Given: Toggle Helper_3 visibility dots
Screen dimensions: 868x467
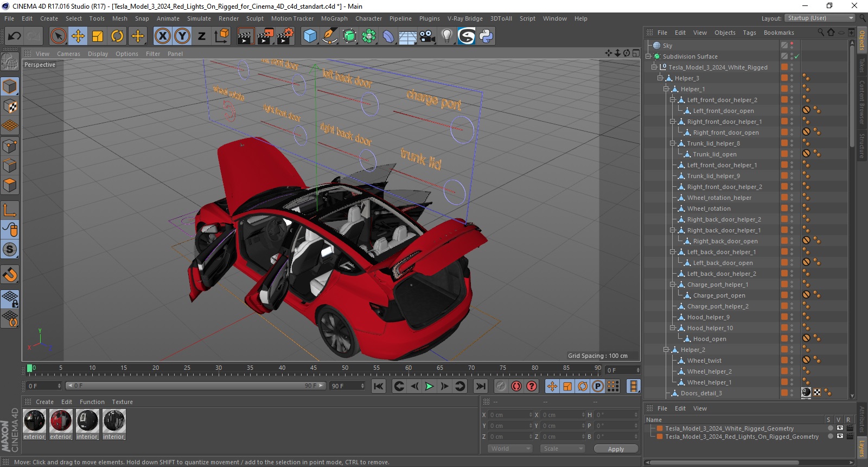Looking at the screenshot, I should coord(792,78).
